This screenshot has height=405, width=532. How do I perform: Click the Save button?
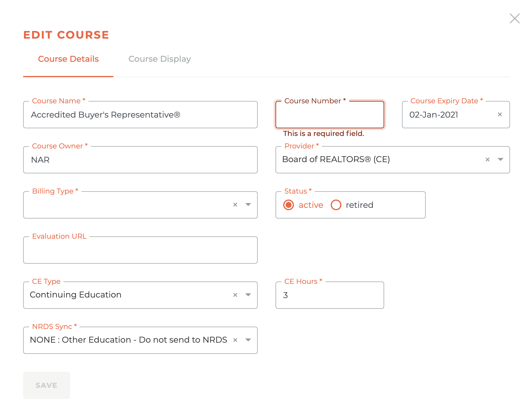47,385
